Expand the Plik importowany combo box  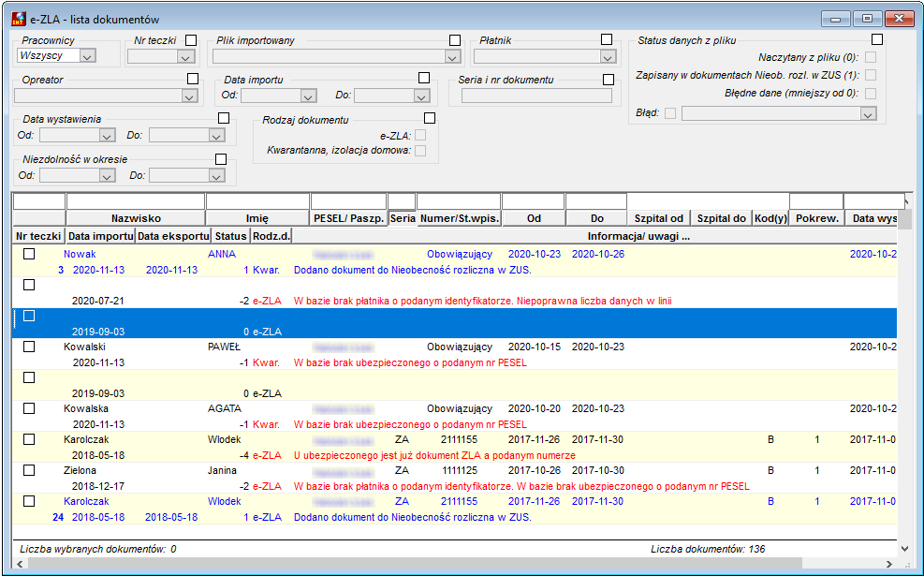tap(452, 57)
